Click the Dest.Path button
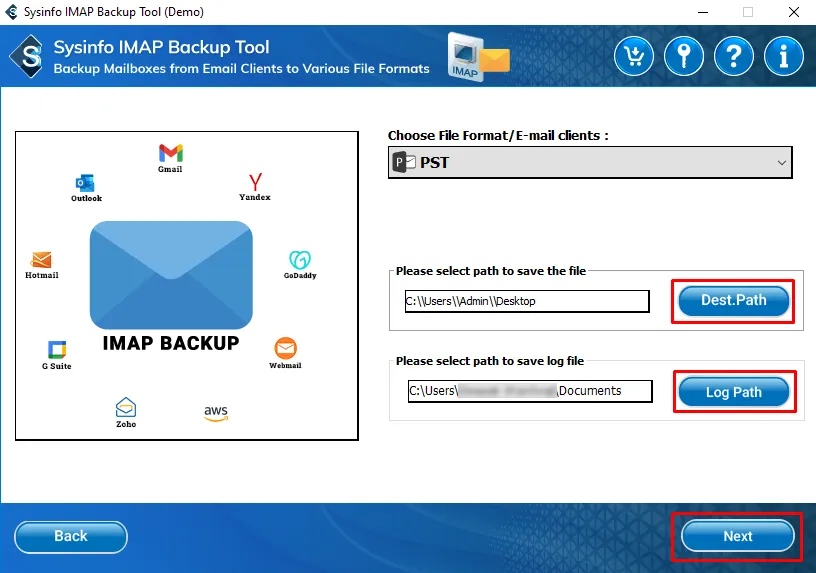This screenshot has height=573, width=816. coord(733,300)
